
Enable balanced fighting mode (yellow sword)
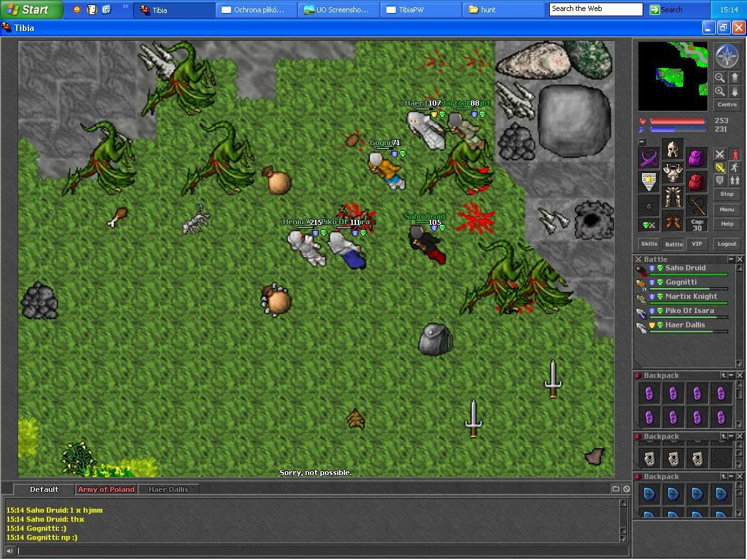click(720, 167)
